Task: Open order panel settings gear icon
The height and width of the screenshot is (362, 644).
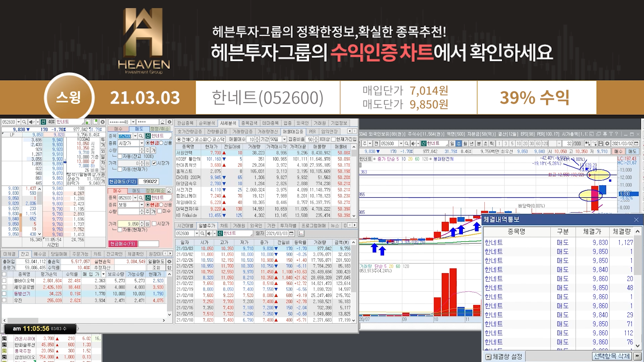Action: click(x=169, y=122)
